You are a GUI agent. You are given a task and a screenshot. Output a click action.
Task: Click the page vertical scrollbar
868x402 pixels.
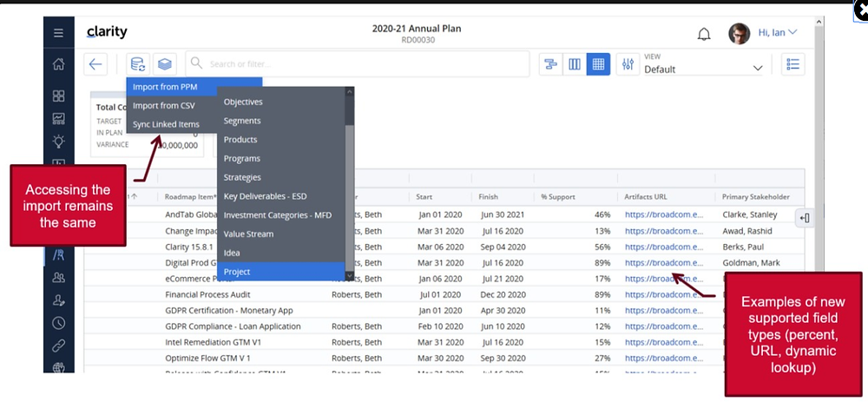819,194
